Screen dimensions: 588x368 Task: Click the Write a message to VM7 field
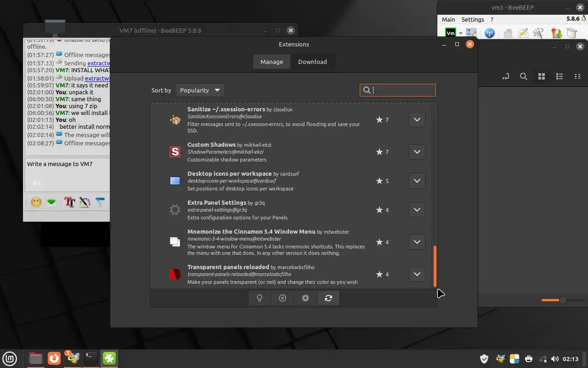pyautogui.click(x=68, y=174)
